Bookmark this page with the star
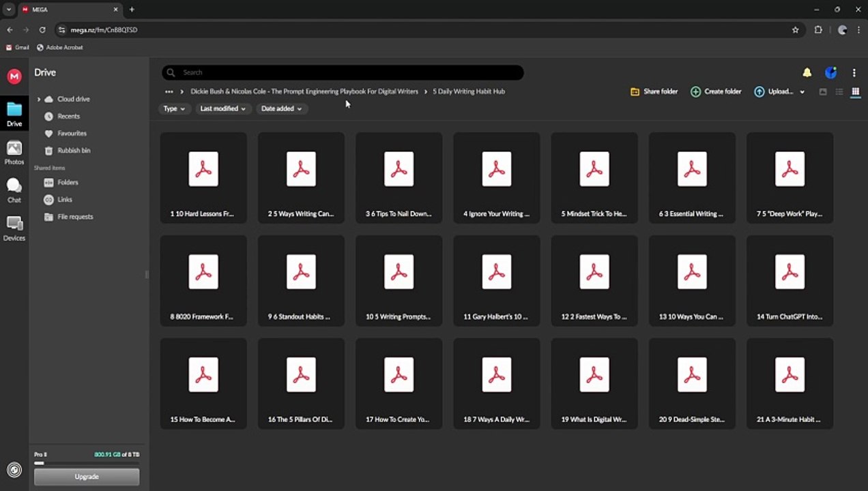The image size is (868, 491). pyautogui.click(x=795, y=30)
